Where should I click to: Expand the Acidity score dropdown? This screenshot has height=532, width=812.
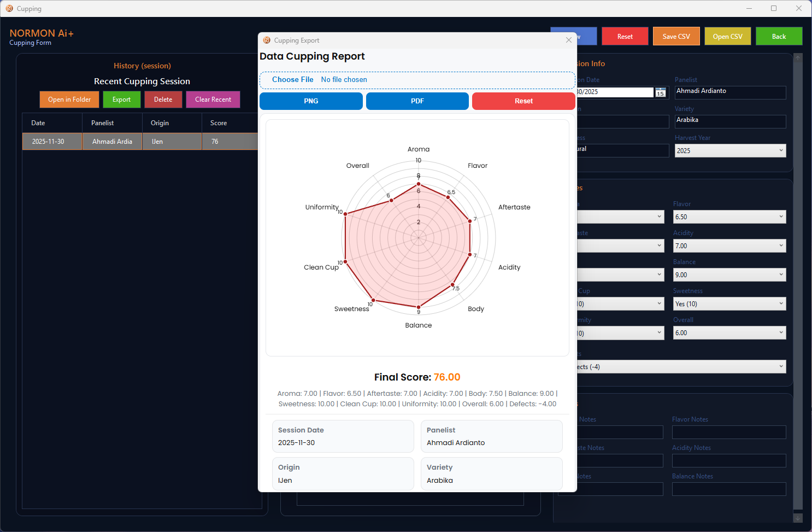click(729, 246)
